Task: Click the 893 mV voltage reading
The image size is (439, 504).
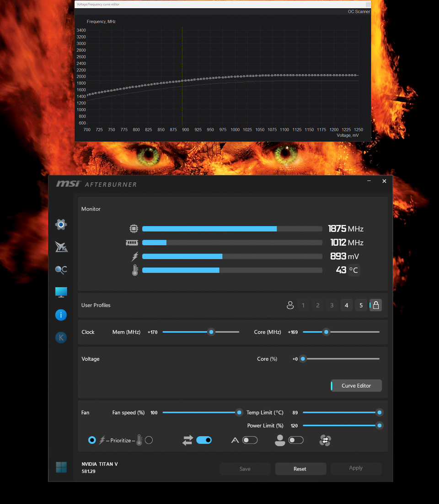Action: pos(345,256)
